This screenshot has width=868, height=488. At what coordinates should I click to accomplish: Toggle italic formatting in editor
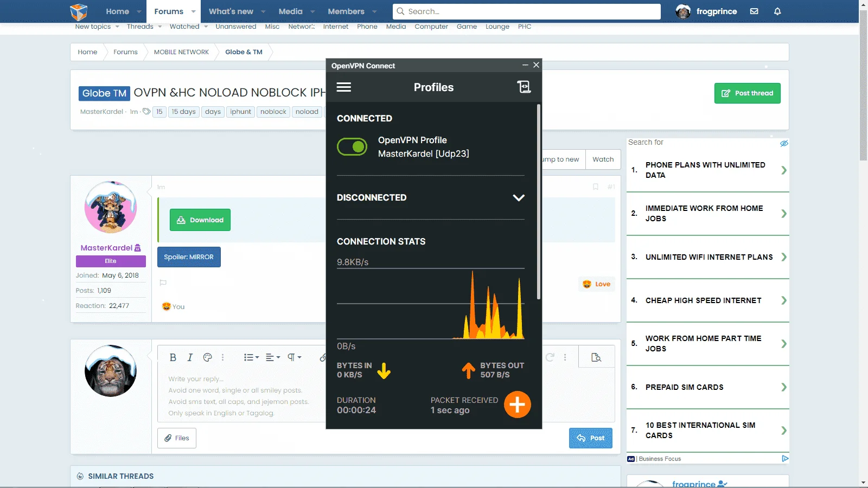[190, 357]
